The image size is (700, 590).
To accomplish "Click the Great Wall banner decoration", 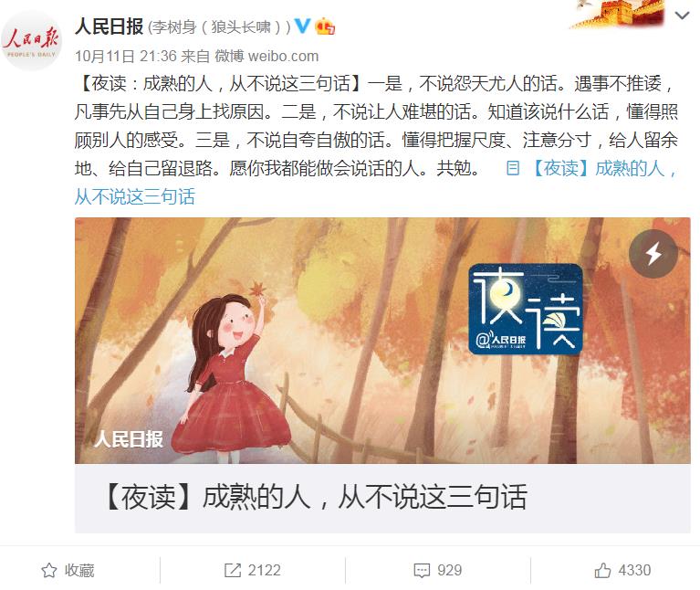I will [618, 14].
